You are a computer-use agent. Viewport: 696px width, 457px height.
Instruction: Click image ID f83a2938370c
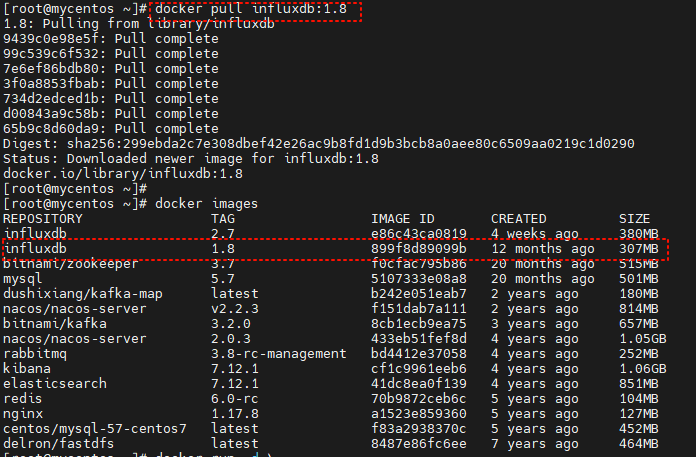click(x=419, y=429)
